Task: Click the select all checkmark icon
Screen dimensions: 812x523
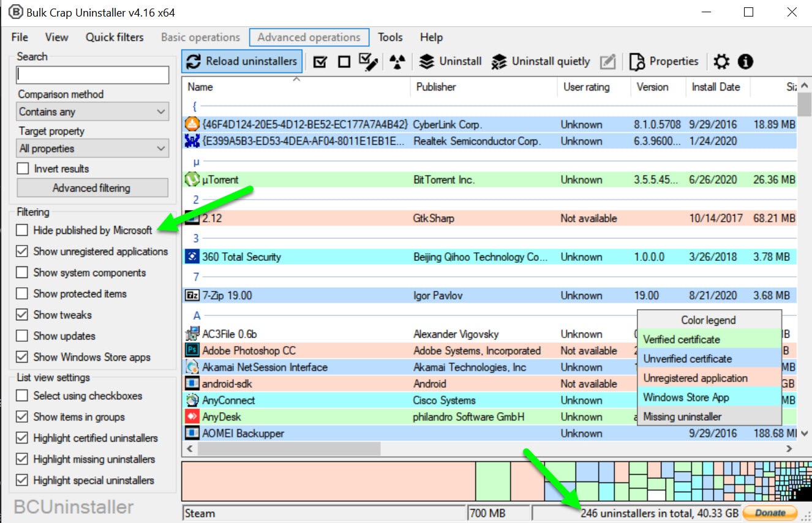Action: point(320,62)
